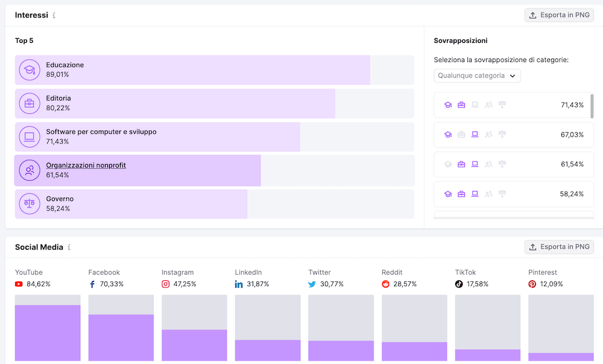603x364 pixels.
Task: Open the Organizzazioni nonprofit link
Action: (x=86, y=165)
